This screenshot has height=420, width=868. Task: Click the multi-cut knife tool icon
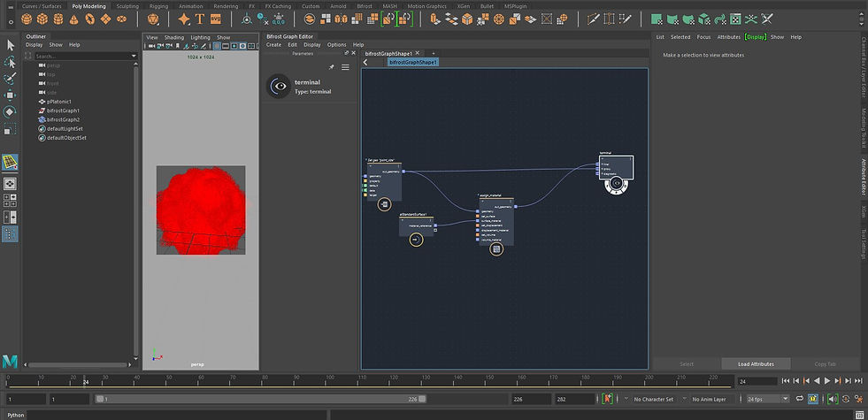[x=594, y=19]
